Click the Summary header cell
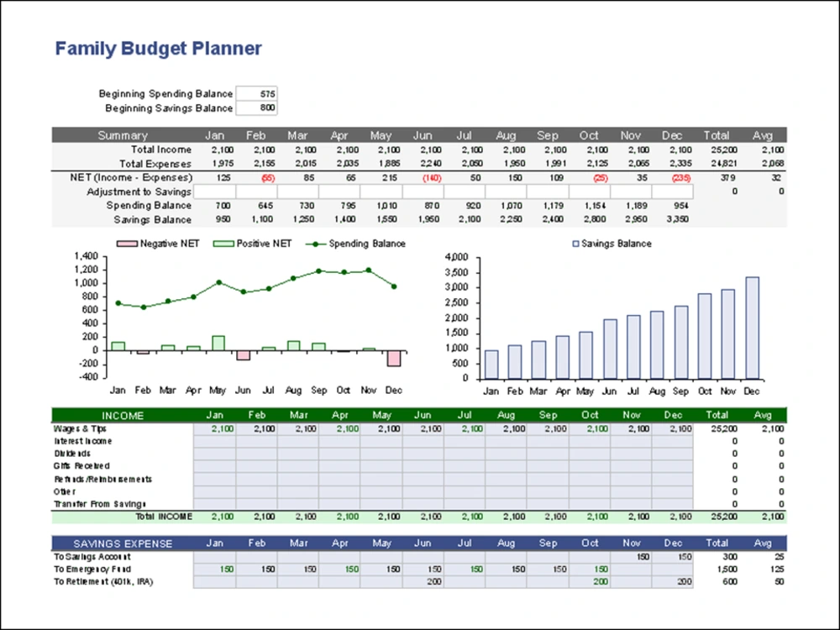The height and width of the screenshot is (630, 840). 123,135
